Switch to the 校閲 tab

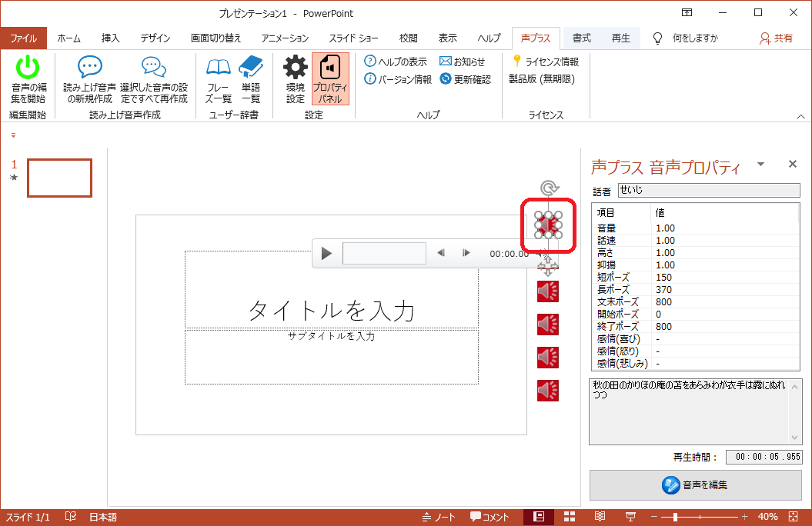coord(408,38)
